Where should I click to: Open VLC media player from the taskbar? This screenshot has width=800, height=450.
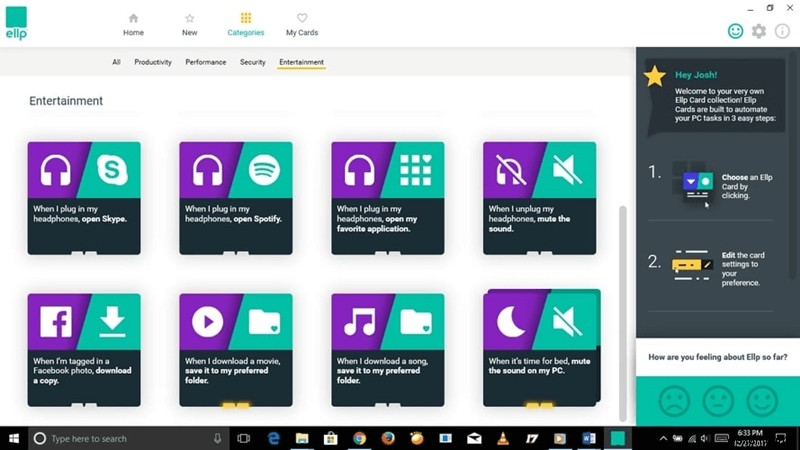pyautogui.click(x=503, y=438)
